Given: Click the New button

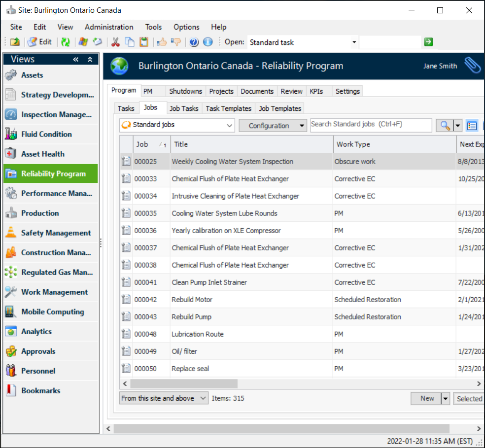Looking at the screenshot, I should (x=427, y=398).
